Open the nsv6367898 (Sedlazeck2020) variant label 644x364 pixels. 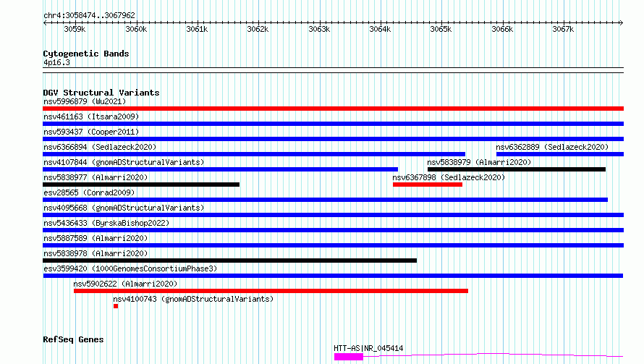coord(449,177)
